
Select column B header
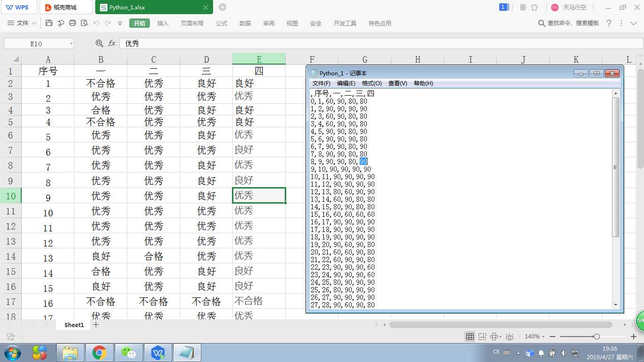(101, 59)
